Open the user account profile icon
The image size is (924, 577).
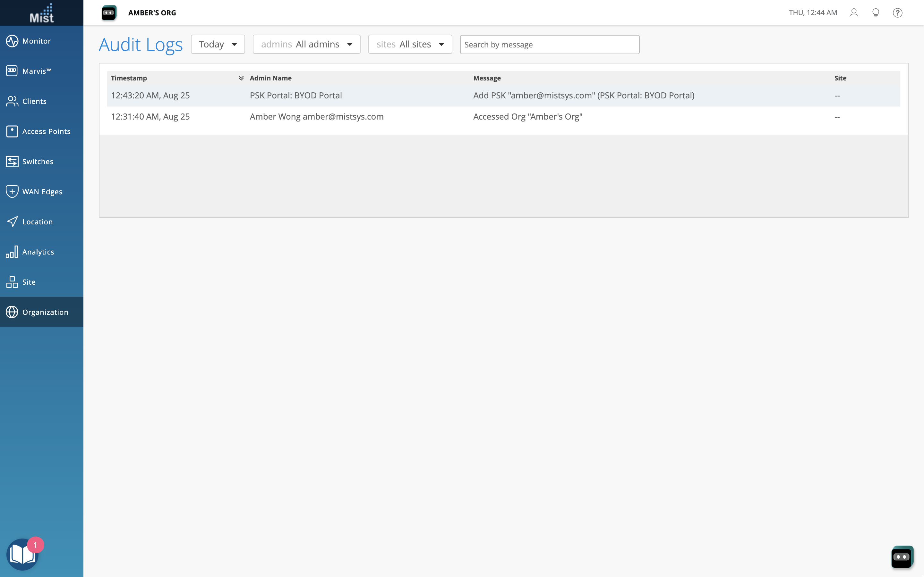(x=854, y=13)
